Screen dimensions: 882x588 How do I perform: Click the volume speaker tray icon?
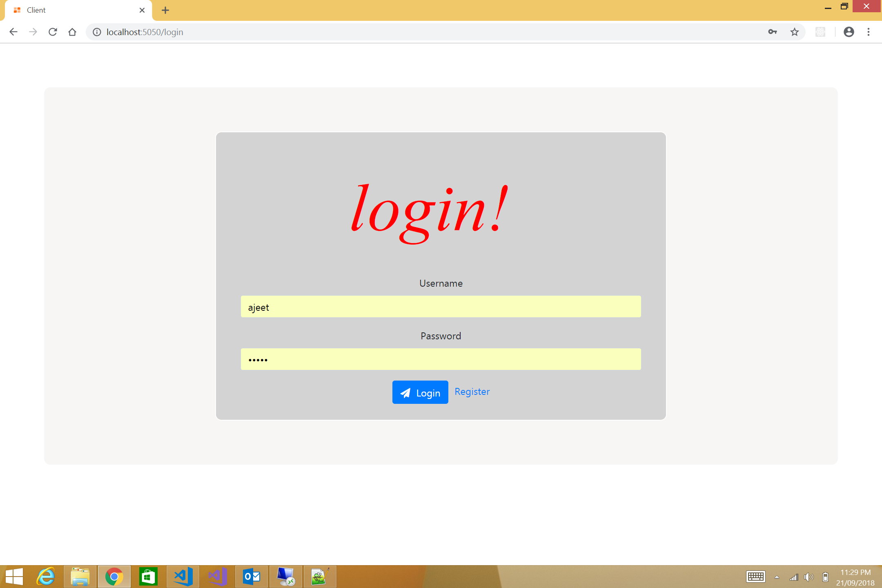coord(808,577)
